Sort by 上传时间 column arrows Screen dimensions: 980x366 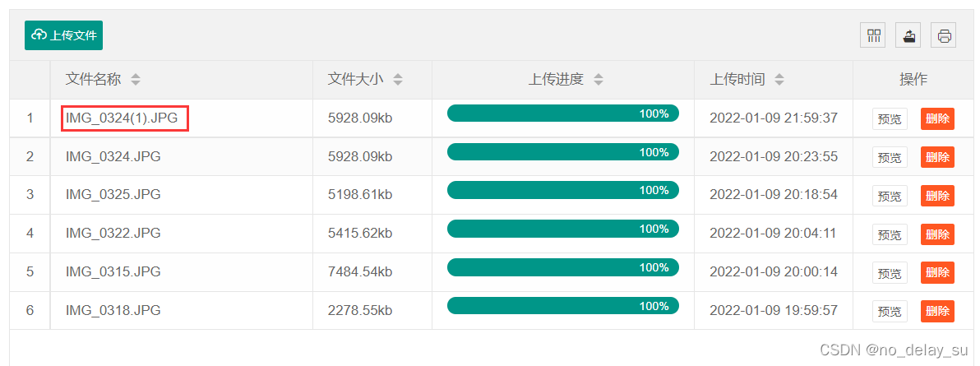pos(779,80)
